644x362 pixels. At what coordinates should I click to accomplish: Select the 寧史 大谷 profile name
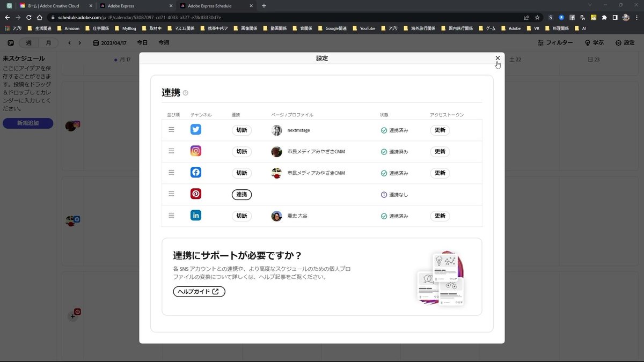pos(297,216)
